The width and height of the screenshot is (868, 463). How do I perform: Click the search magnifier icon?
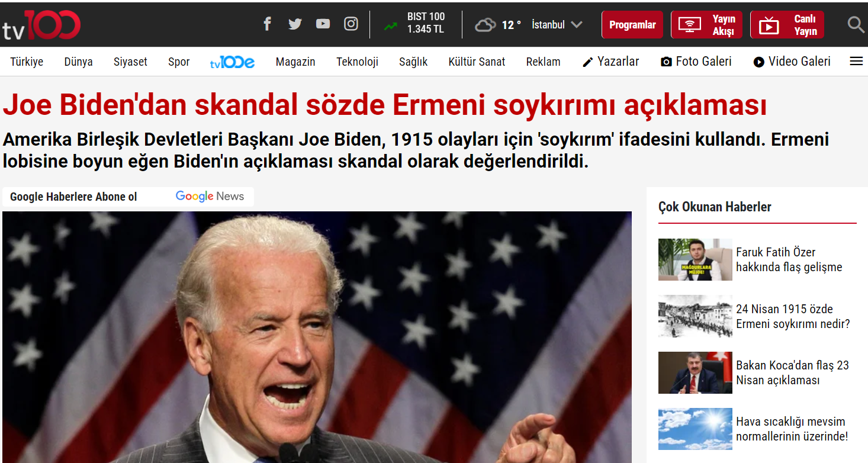pos(856,24)
